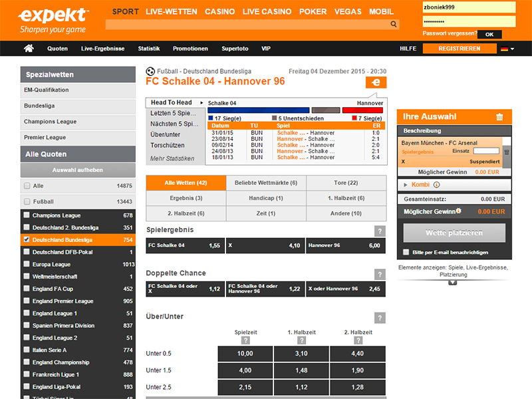Empty bet slip with trash icon in header

[x=499, y=117]
